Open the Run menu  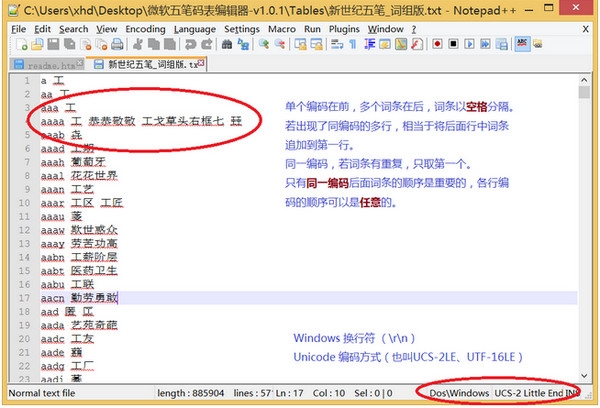312,29
